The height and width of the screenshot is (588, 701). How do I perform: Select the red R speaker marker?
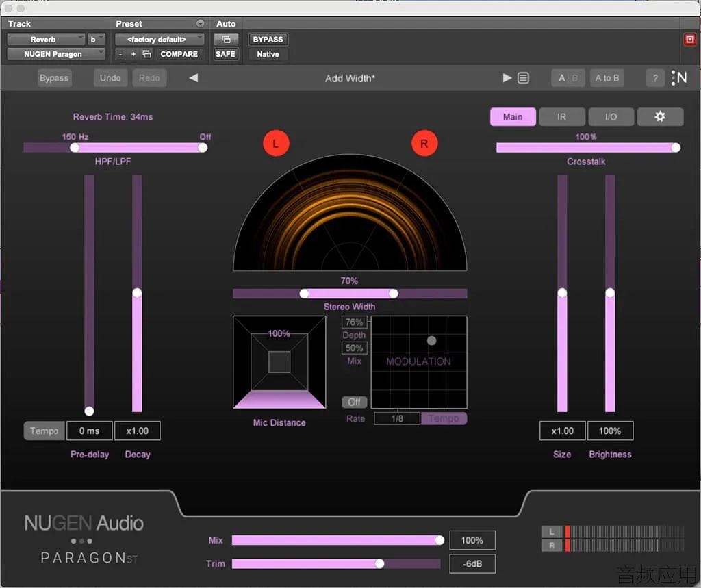pos(424,144)
